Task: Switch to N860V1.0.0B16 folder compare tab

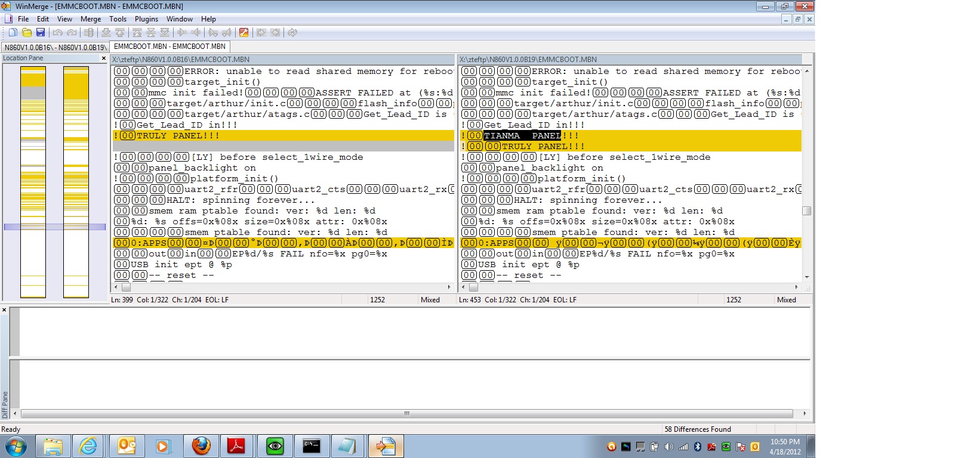Action: click(55, 47)
